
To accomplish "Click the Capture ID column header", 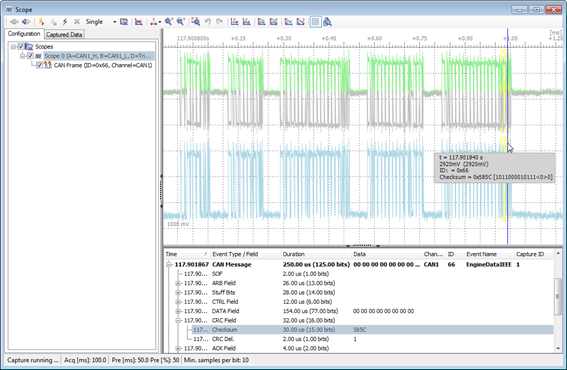I will [x=534, y=254].
